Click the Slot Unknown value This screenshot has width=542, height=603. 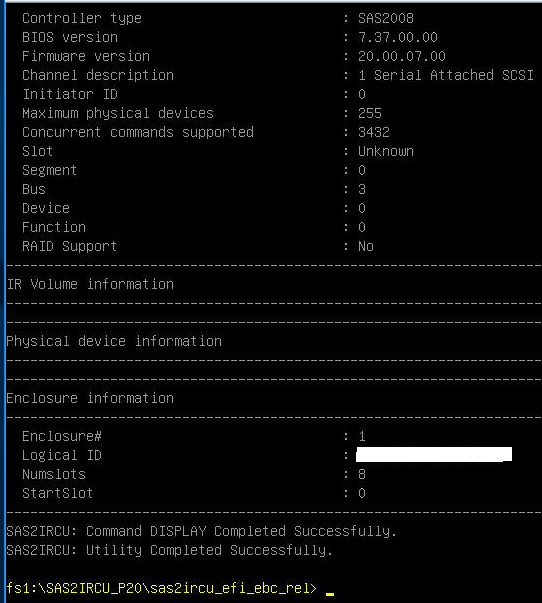pos(386,151)
